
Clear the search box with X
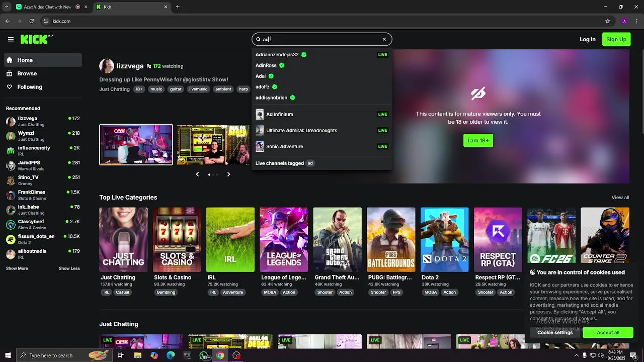click(384, 39)
